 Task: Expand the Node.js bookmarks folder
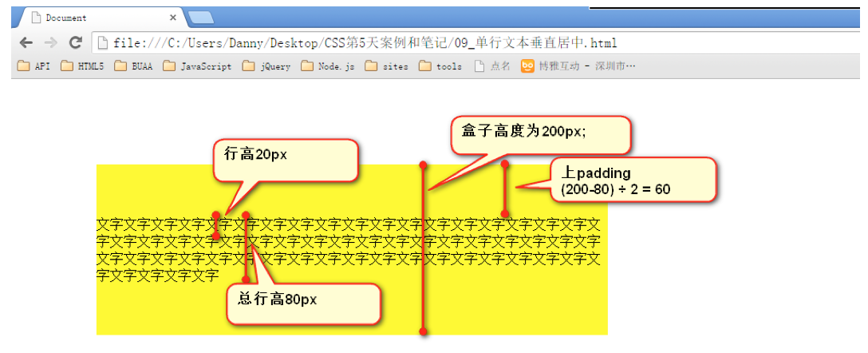(328, 66)
